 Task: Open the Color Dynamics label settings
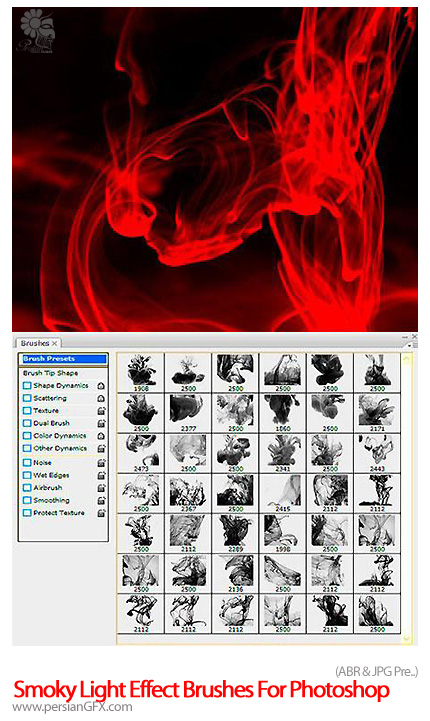60,435
